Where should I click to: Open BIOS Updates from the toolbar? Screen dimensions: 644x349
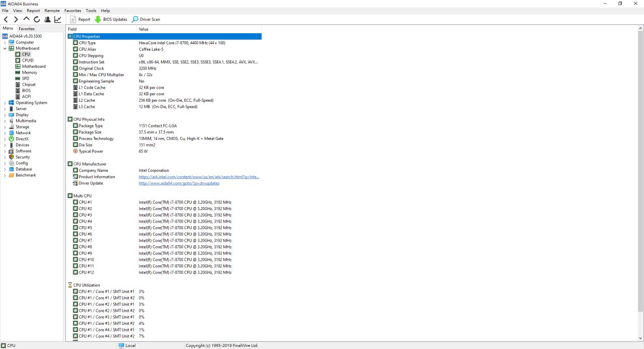click(111, 19)
